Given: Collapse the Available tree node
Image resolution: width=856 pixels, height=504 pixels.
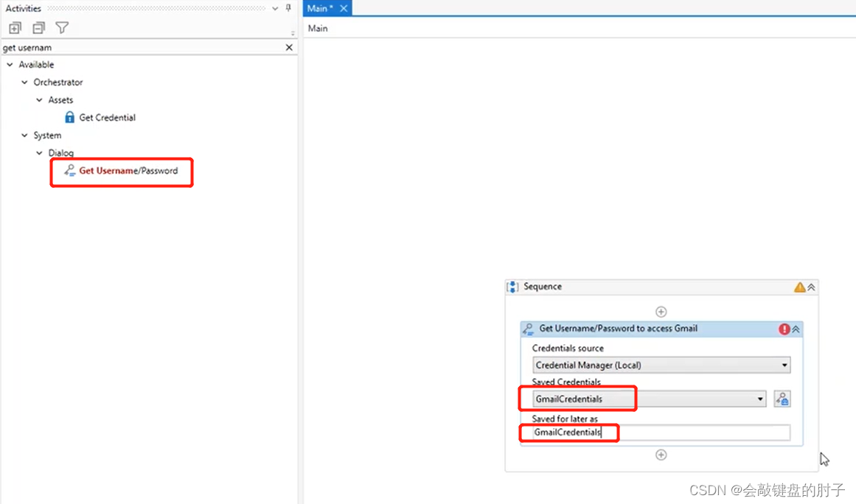Looking at the screenshot, I should [10, 64].
